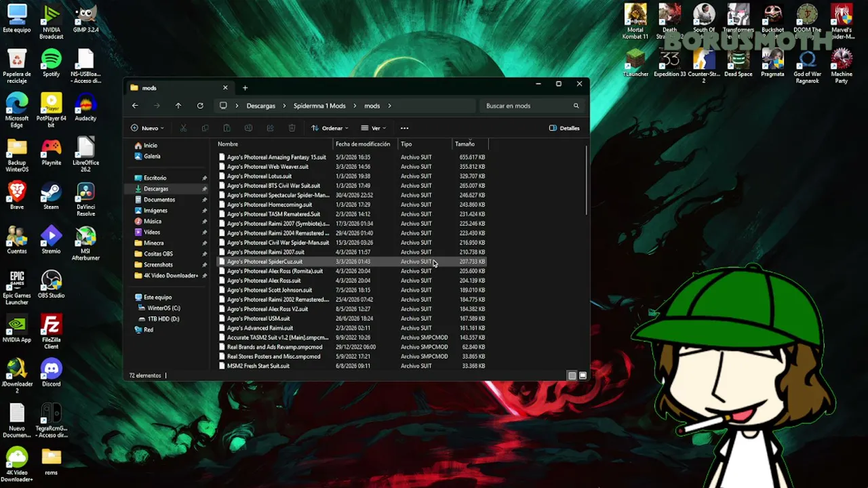Open Documentos in the sidebar

(x=159, y=199)
